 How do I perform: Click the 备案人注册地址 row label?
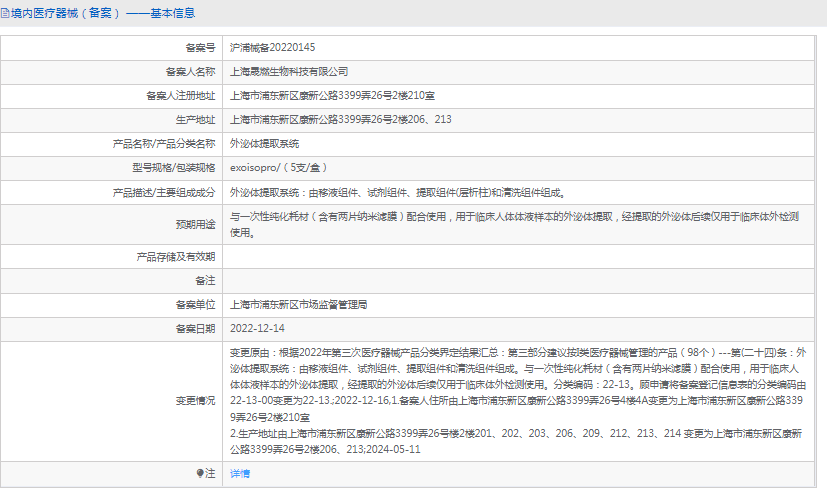point(181,95)
